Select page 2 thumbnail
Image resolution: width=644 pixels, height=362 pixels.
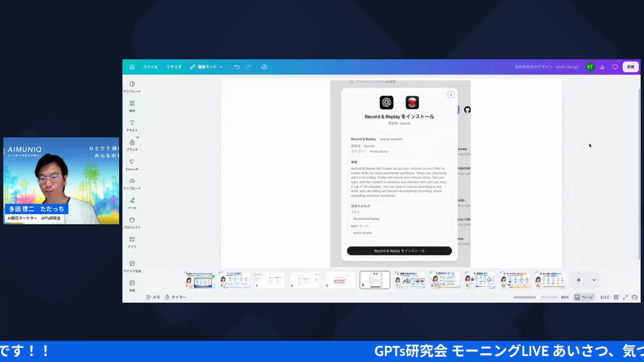point(234,280)
